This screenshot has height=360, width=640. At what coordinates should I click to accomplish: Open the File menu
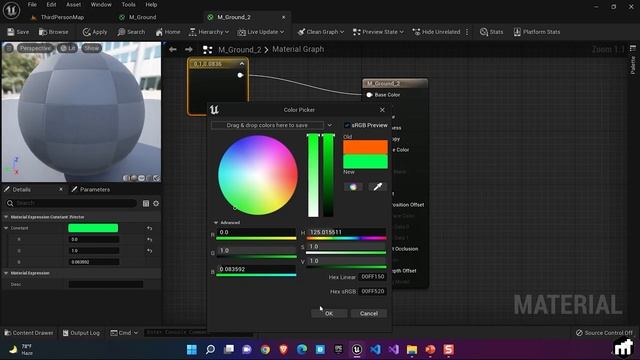click(x=32, y=5)
